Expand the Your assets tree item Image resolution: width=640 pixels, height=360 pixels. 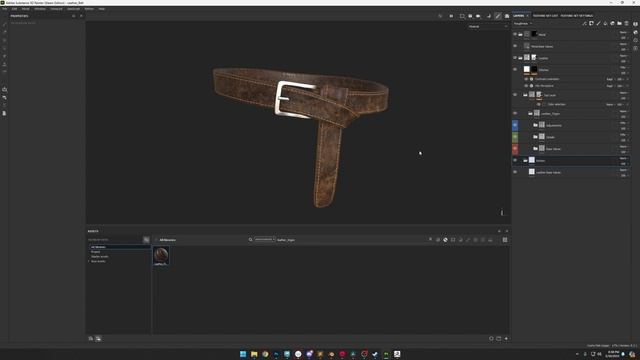click(x=89, y=261)
